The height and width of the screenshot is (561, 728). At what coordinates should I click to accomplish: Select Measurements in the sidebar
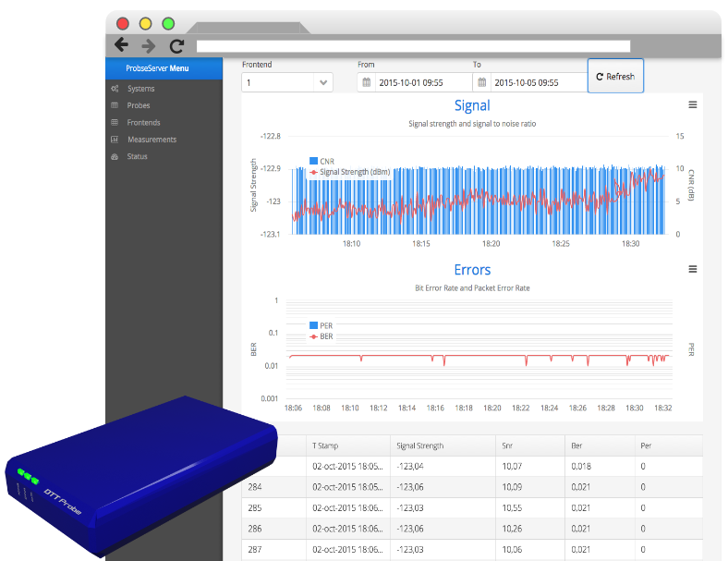[x=152, y=140]
